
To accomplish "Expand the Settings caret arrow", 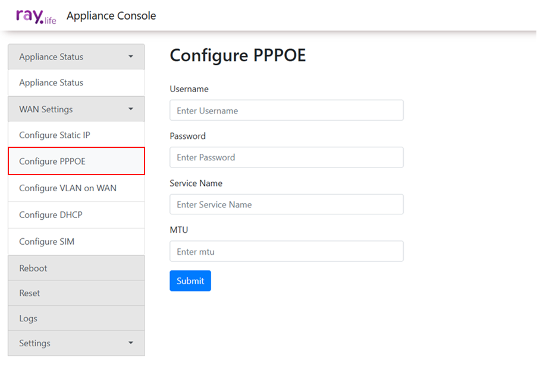I will tap(131, 343).
